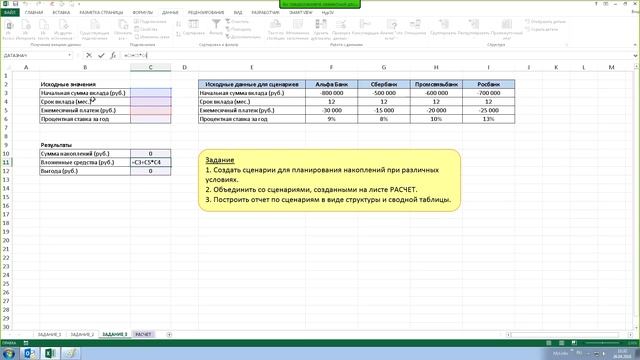This screenshot has height=360, width=640.
Task: Open Advanced filter options
Action: (243, 37)
